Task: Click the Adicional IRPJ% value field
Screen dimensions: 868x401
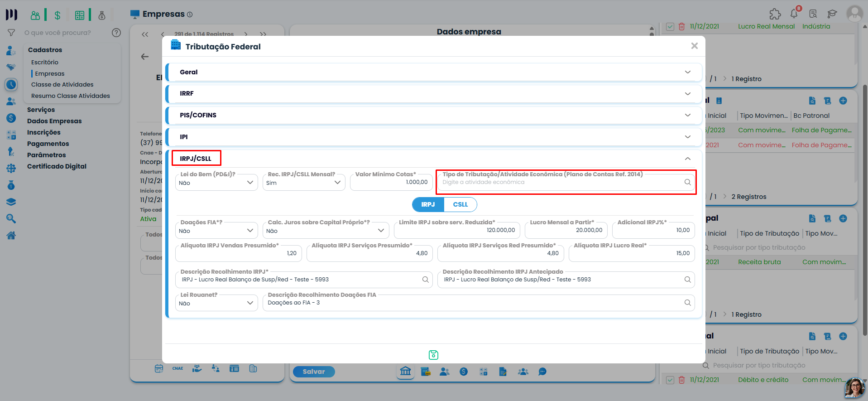Action: pyautogui.click(x=653, y=230)
